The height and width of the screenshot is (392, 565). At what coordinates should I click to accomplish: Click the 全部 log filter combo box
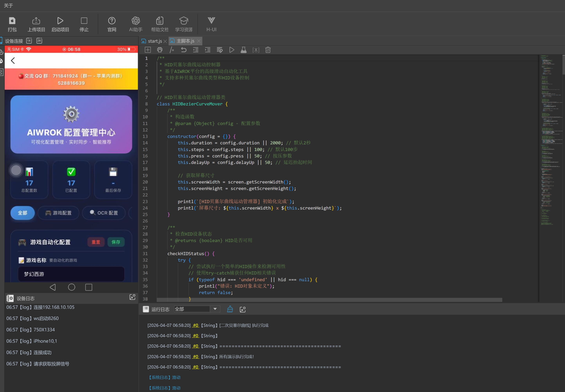click(192, 309)
